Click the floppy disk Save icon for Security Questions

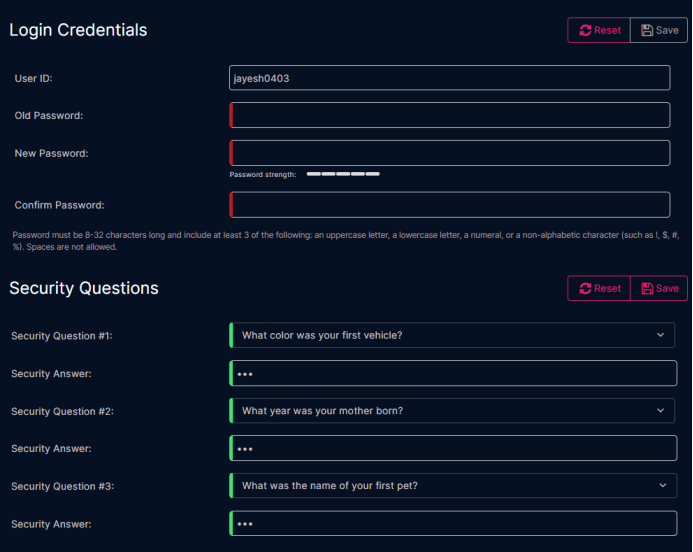point(647,288)
